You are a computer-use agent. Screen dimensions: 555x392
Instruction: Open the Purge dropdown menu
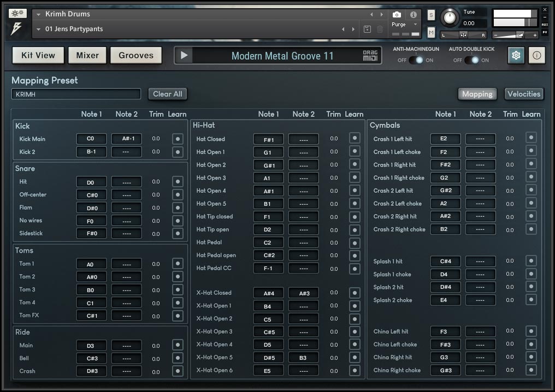405,25
